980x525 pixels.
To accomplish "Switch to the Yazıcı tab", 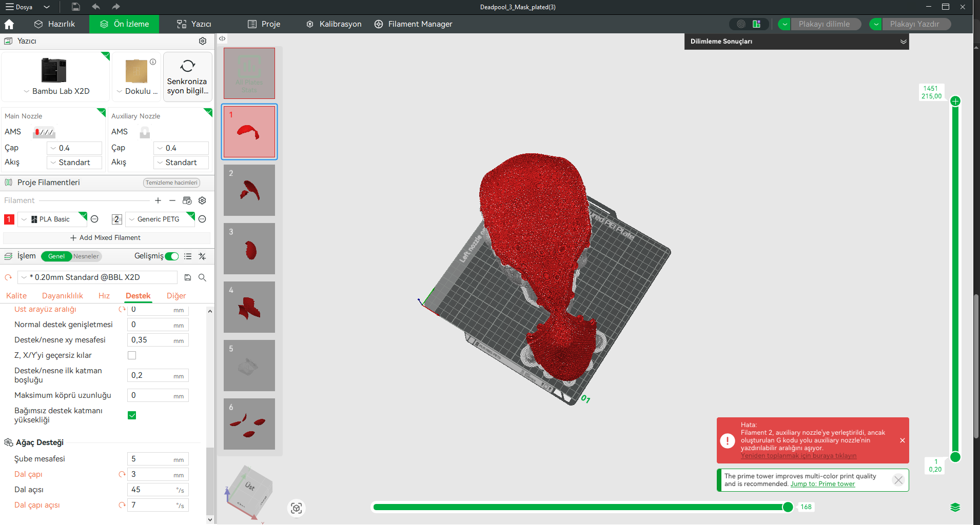I will pos(194,24).
